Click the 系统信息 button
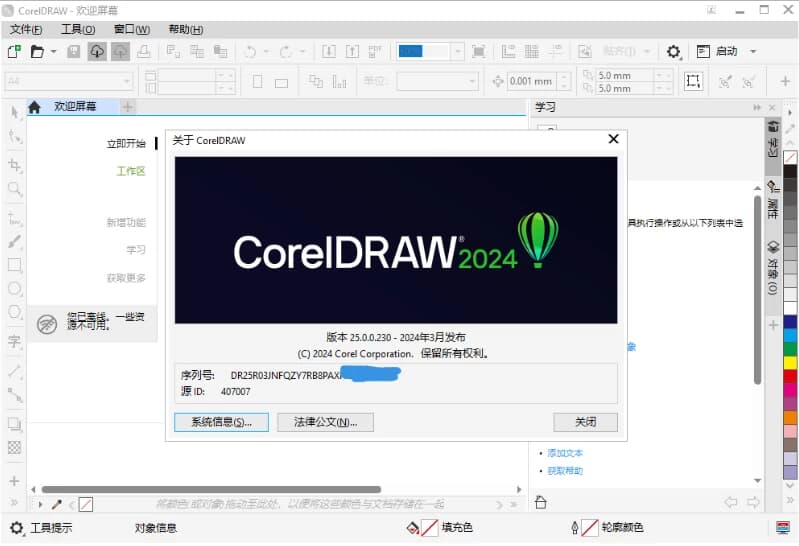The image size is (799, 546). (x=221, y=423)
